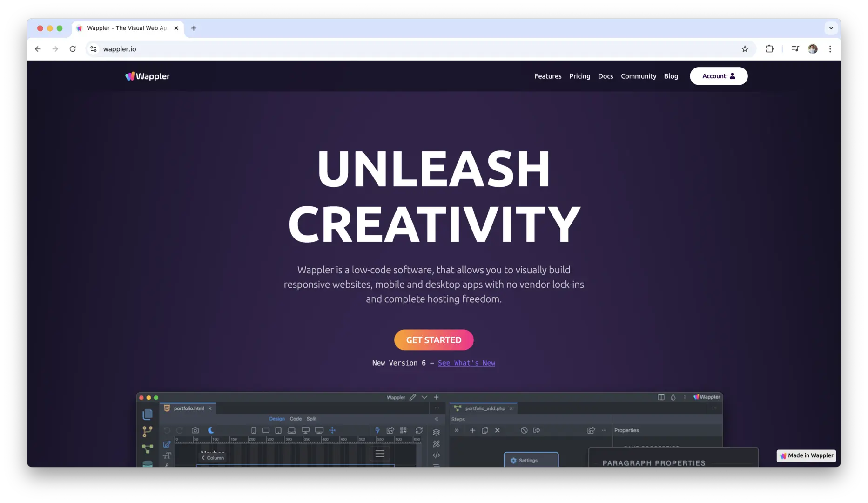The height and width of the screenshot is (503, 868).
Task: Open the Chrome three-dot menu
Action: (830, 49)
